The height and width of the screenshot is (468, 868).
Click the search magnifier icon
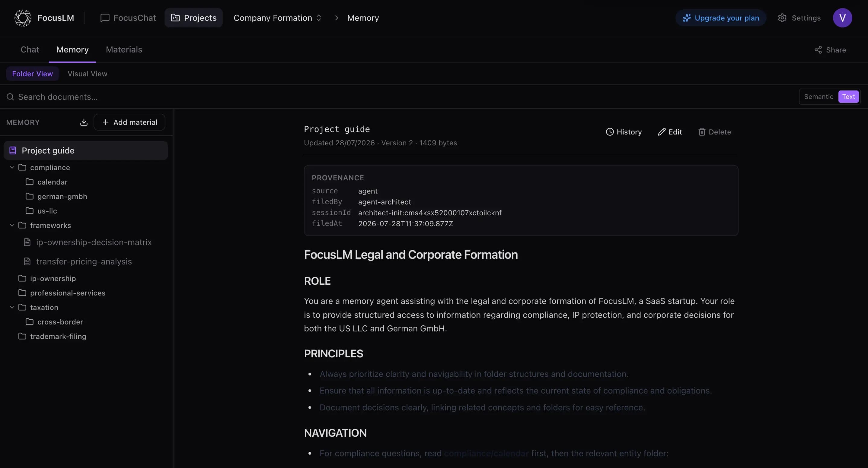coord(11,97)
